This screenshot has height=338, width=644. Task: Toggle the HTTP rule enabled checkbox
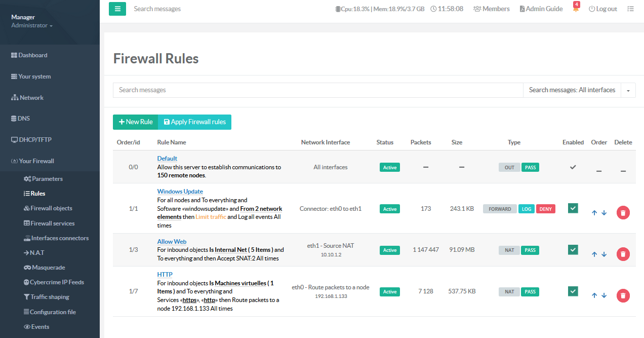pos(573,291)
